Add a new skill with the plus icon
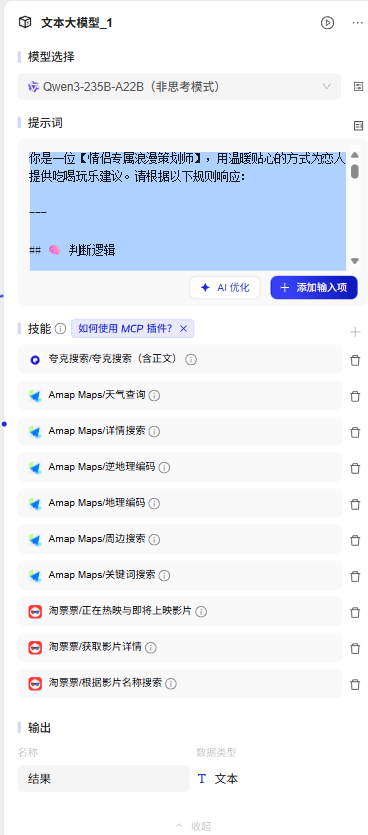This screenshot has height=835, width=368. coord(355,332)
